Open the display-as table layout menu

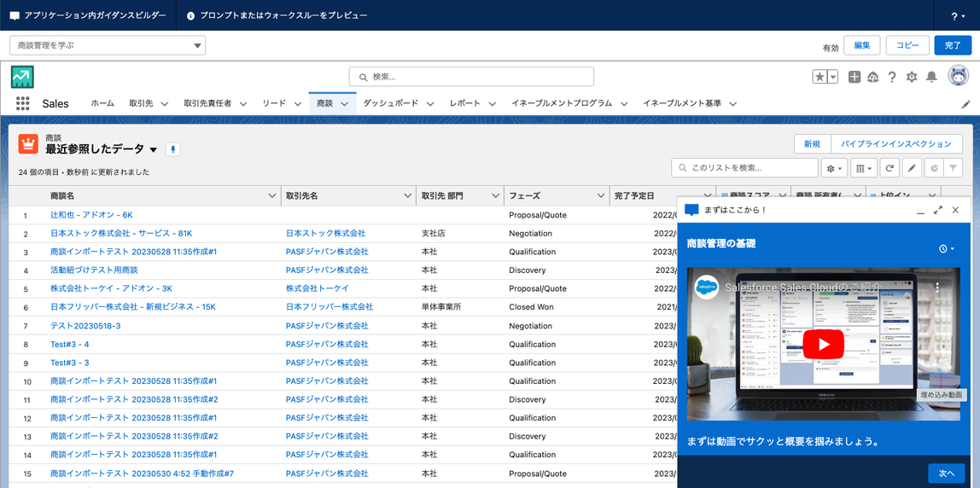click(865, 168)
